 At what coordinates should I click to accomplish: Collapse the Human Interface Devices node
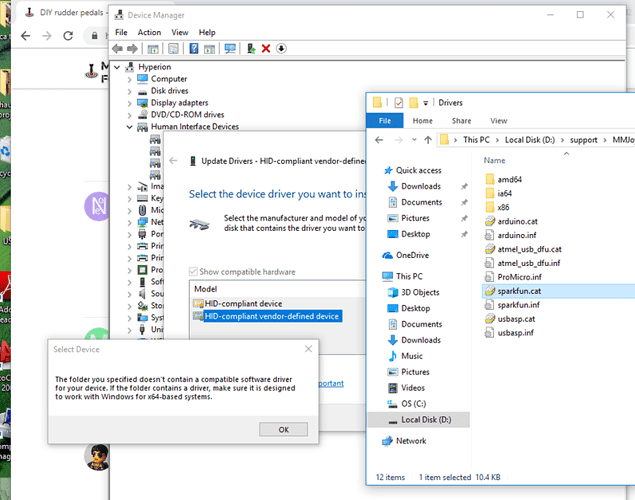pyautogui.click(x=130, y=127)
